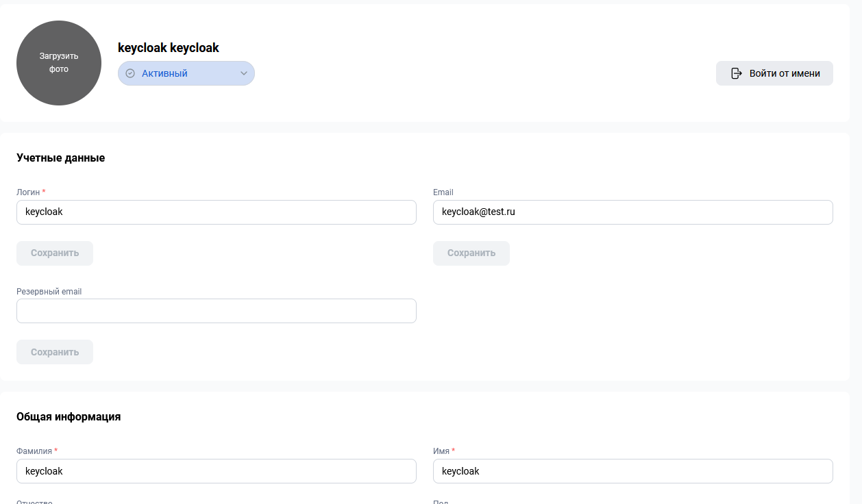Click the Email field containing keycloak@test.ru
The width and height of the screenshot is (862, 504).
632,212
